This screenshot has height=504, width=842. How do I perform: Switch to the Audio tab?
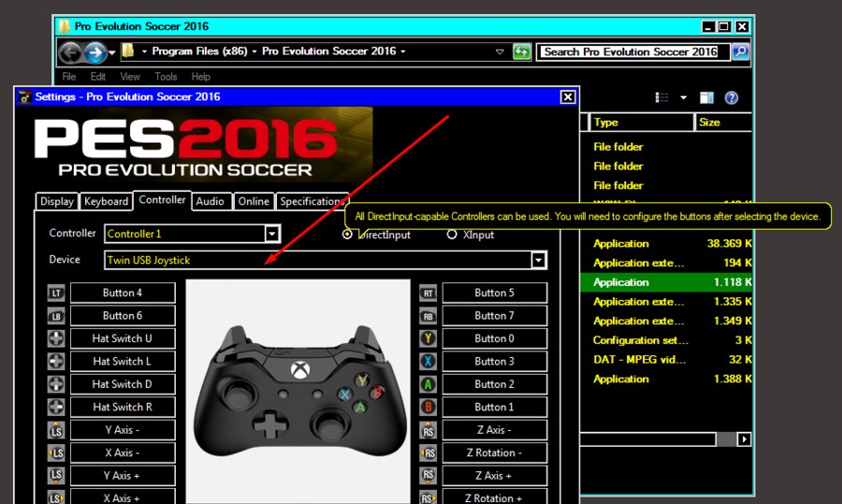click(210, 201)
